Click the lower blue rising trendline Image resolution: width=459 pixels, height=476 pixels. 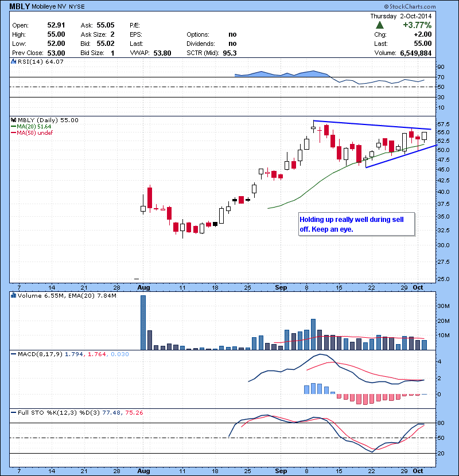point(401,157)
